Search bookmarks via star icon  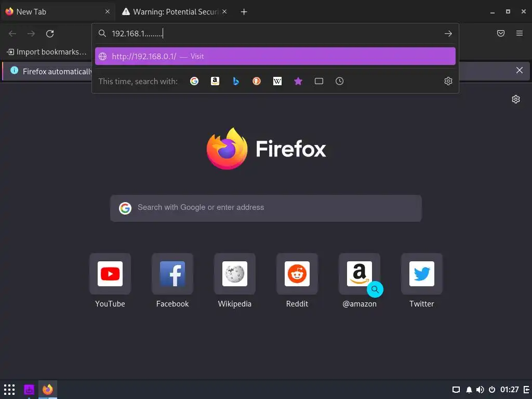click(x=298, y=81)
